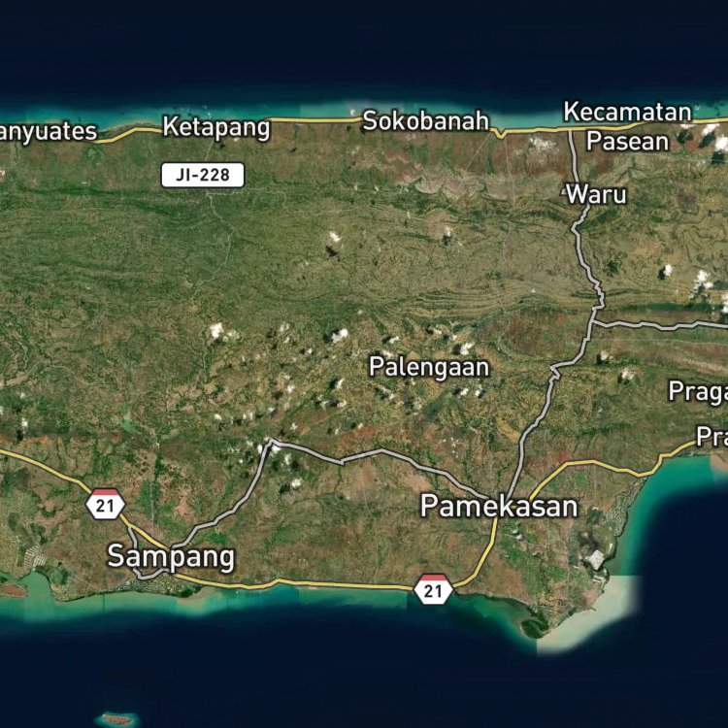The image size is (728, 728).
Task: Select the truncated Pra label near southeast coast
Action: (711, 435)
